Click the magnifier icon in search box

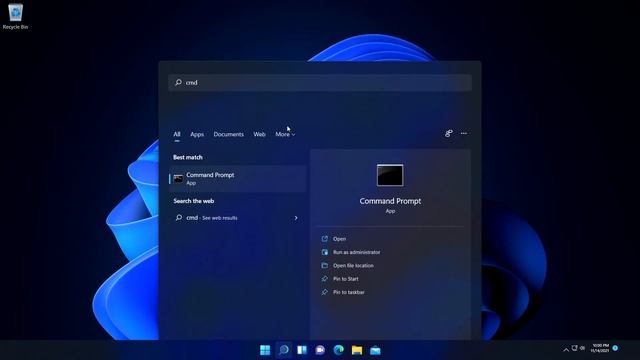click(178, 82)
